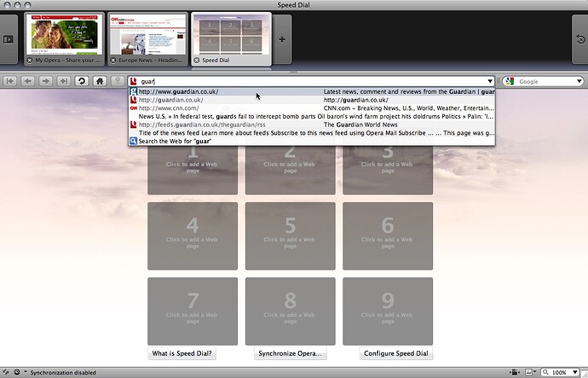Viewport: 588px width, 378px height.
Task: Add a page to Speed Dial 7
Action: [193, 311]
